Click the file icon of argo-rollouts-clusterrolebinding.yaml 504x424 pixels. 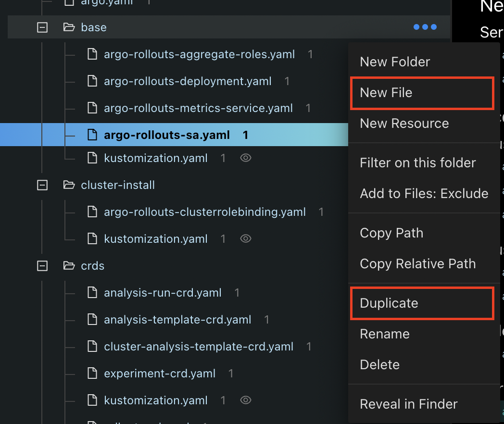click(92, 212)
